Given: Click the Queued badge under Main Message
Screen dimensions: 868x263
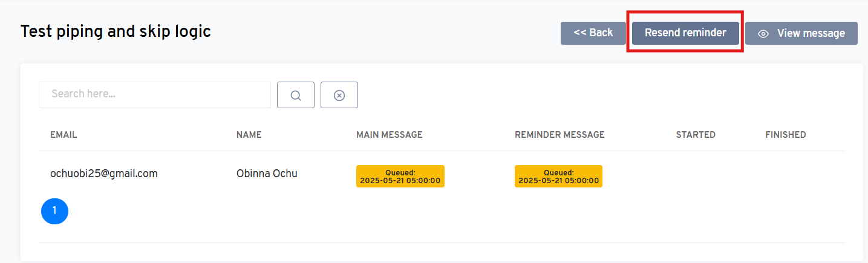Looking at the screenshot, I should coord(400,176).
